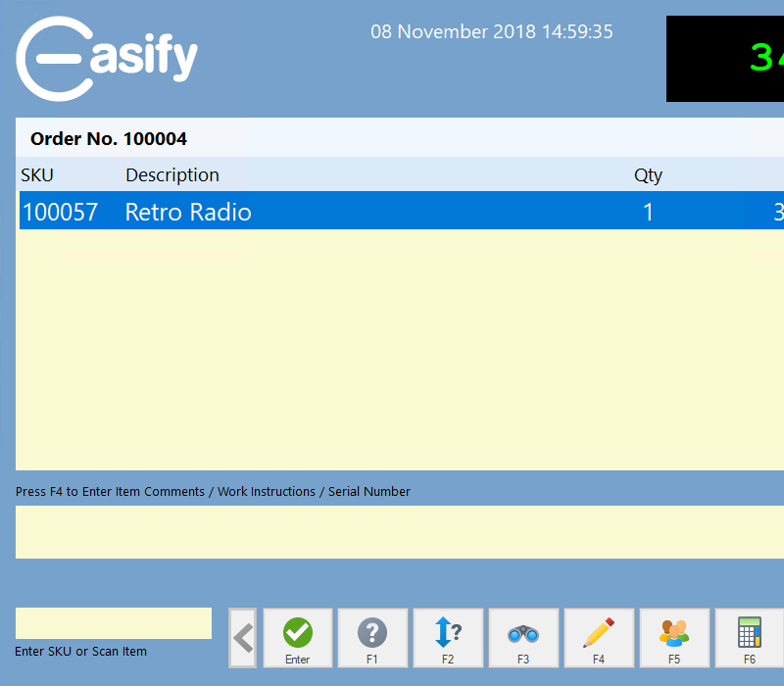Image resolution: width=784 pixels, height=686 pixels.
Task: Click the empty area of the order list
Action: [392, 353]
